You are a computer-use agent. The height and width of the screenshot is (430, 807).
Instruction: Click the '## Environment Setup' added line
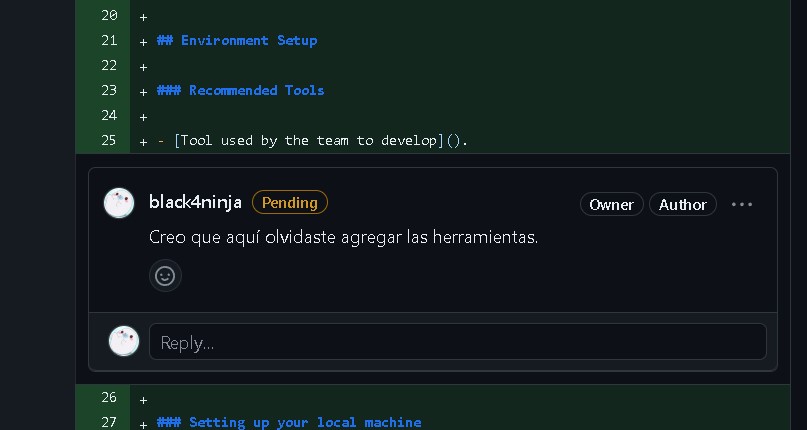tap(237, 40)
